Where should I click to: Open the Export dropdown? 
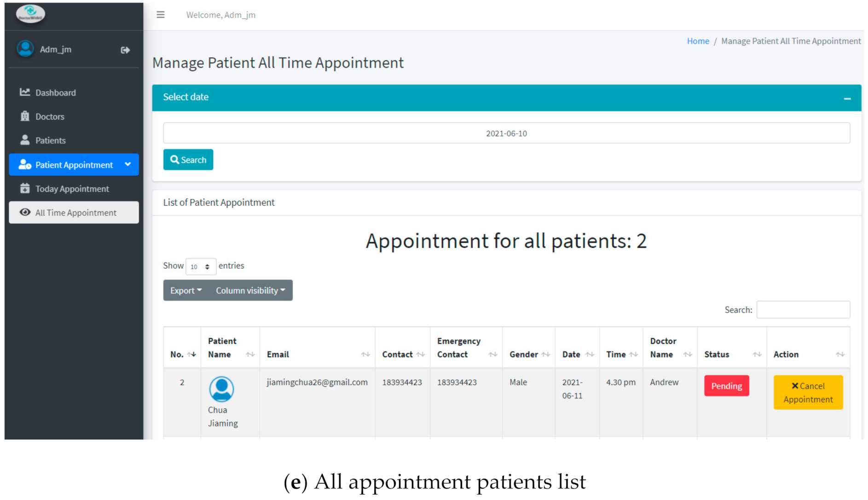pyautogui.click(x=186, y=291)
